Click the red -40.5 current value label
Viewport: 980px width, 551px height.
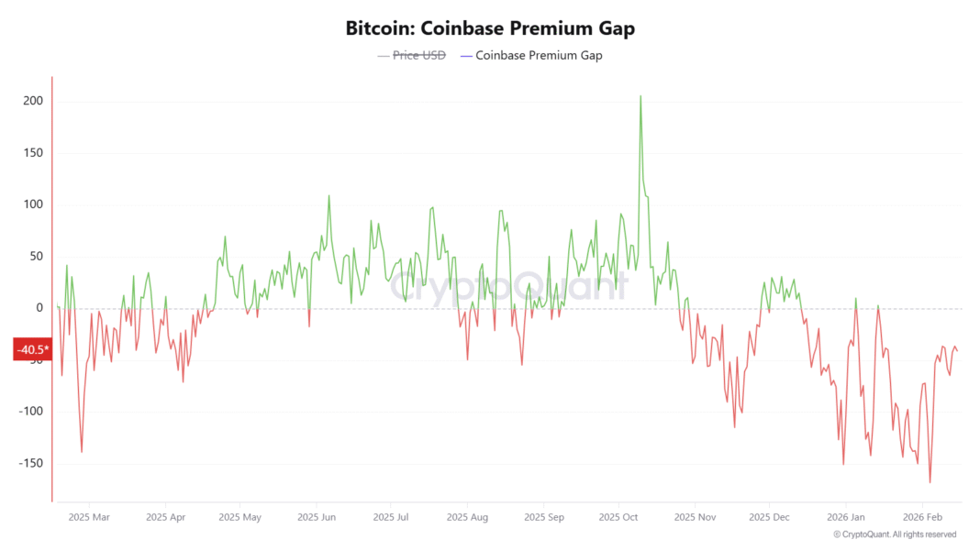pyautogui.click(x=32, y=349)
